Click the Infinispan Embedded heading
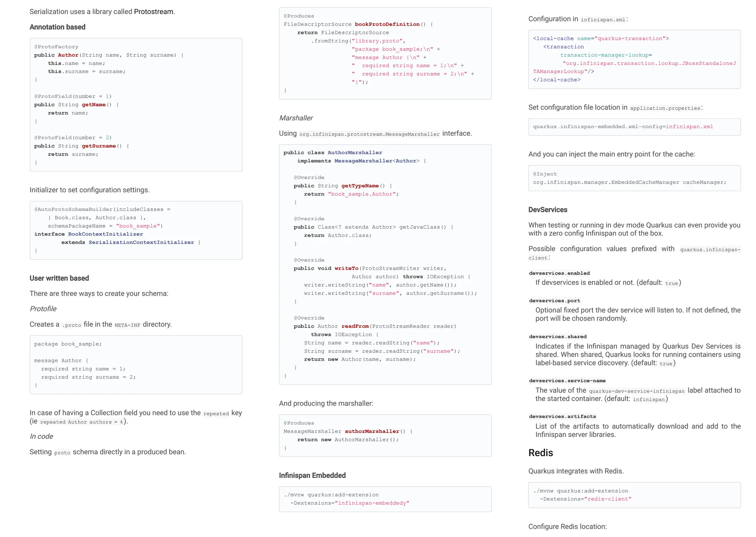Screen dimensions: 756x537 tap(312, 476)
